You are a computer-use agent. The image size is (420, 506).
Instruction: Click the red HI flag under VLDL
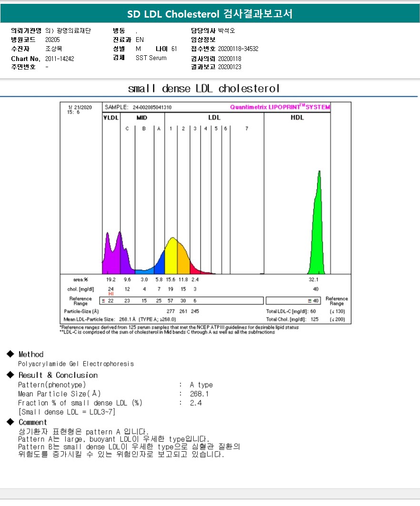tap(111, 293)
